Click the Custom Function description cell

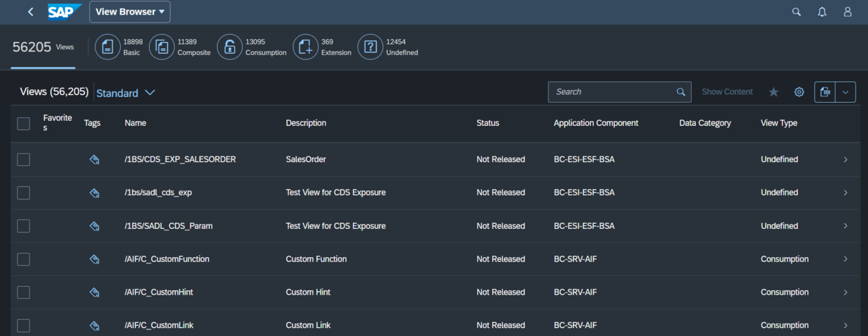[316, 259]
